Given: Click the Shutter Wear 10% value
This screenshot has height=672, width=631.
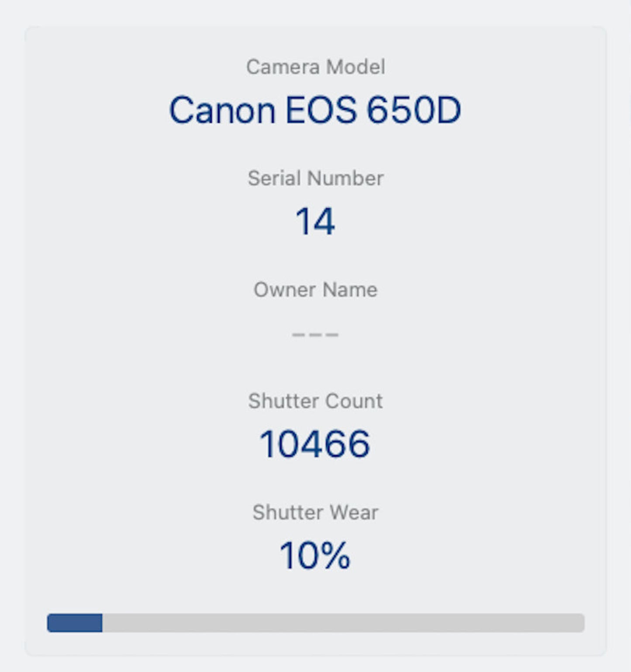Looking at the screenshot, I should (315, 555).
